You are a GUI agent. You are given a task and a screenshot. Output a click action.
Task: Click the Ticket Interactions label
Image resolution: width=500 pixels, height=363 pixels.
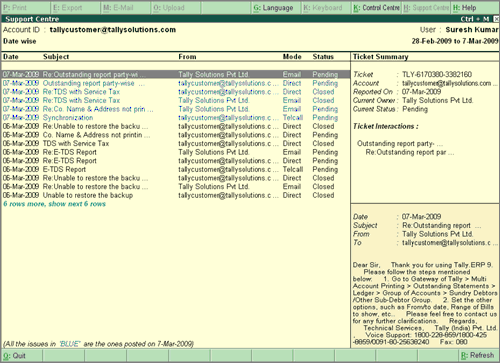pyautogui.click(x=386, y=126)
